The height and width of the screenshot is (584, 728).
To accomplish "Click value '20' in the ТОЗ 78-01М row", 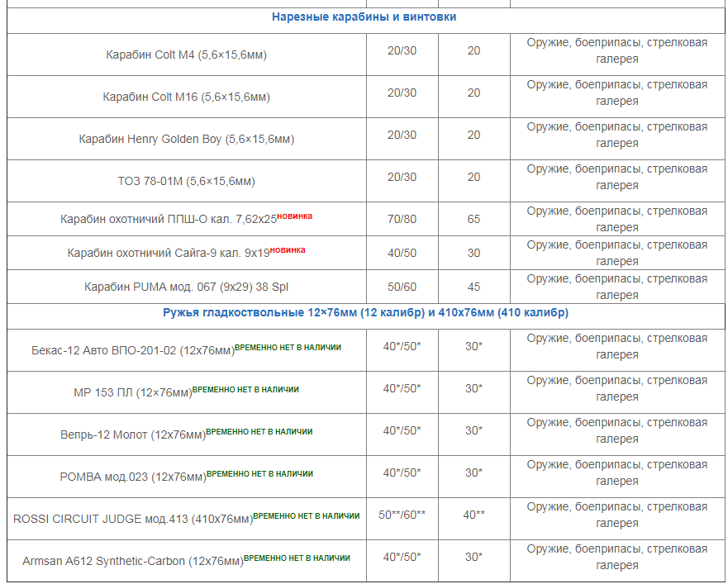I will click(473, 177).
